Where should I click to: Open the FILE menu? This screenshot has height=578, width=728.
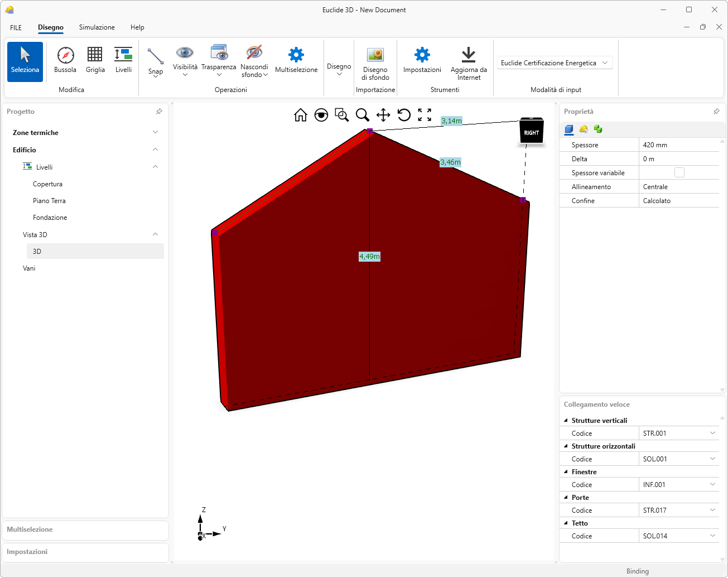click(x=16, y=27)
